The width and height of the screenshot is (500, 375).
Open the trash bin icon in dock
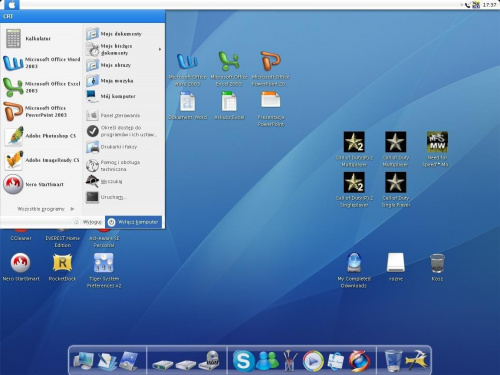tap(393, 360)
